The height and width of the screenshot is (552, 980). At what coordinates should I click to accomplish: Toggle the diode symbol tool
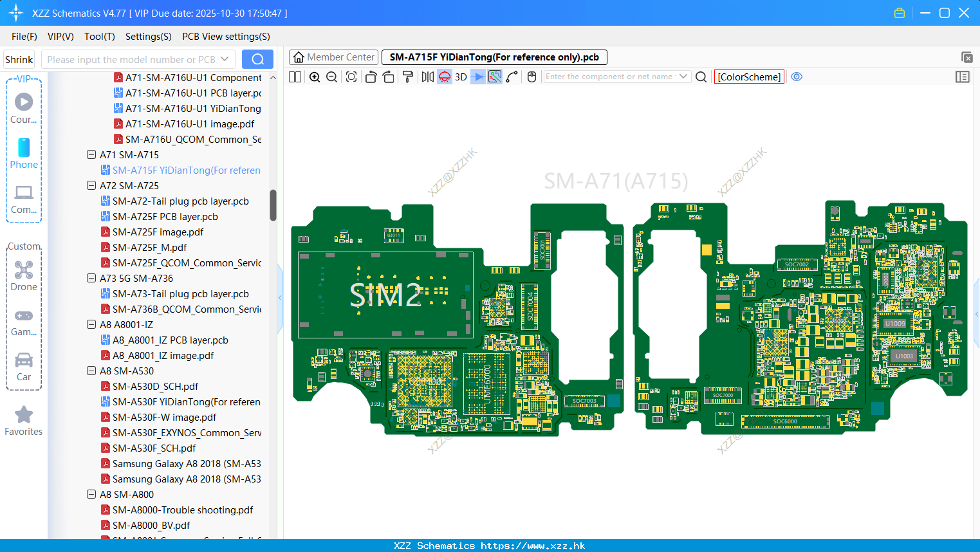tap(477, 77)
